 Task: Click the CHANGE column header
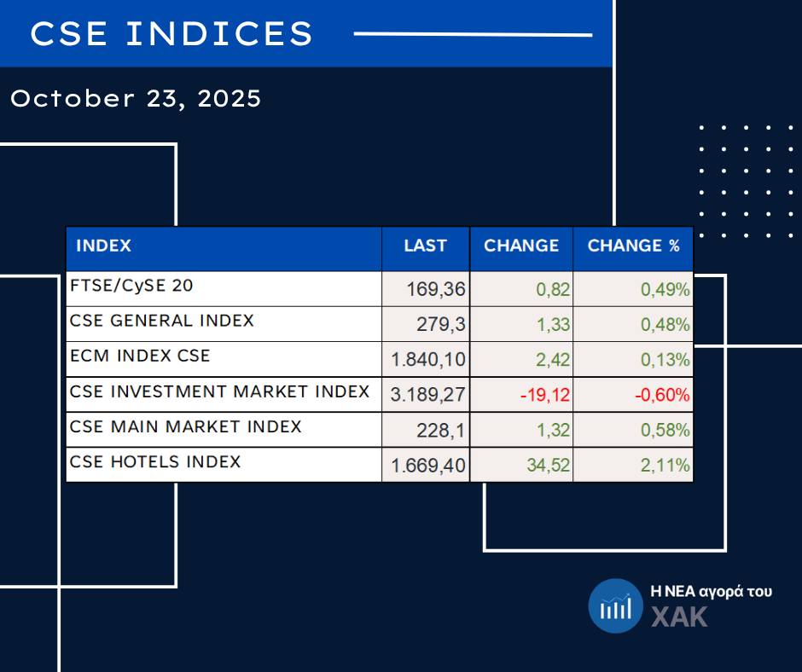tap(521, 246)
